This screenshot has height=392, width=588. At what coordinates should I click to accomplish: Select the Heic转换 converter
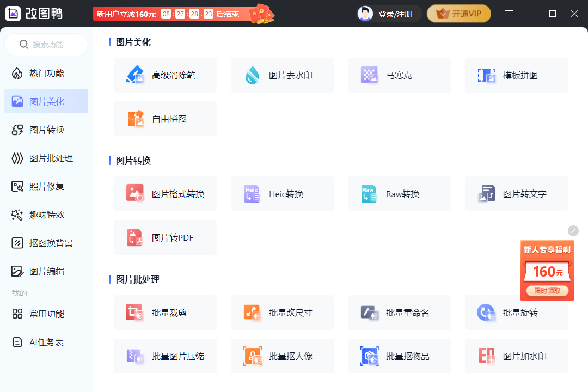282,194
